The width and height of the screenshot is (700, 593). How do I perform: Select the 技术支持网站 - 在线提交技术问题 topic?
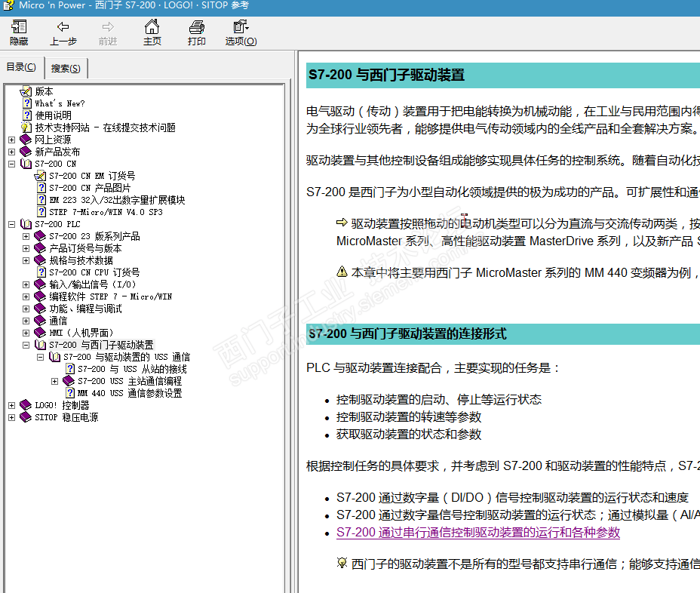[105, 128]
